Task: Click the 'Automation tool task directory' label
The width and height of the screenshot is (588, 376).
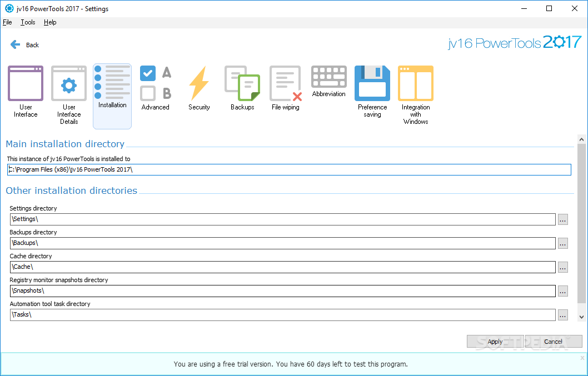Action: (x=50, y=304)
